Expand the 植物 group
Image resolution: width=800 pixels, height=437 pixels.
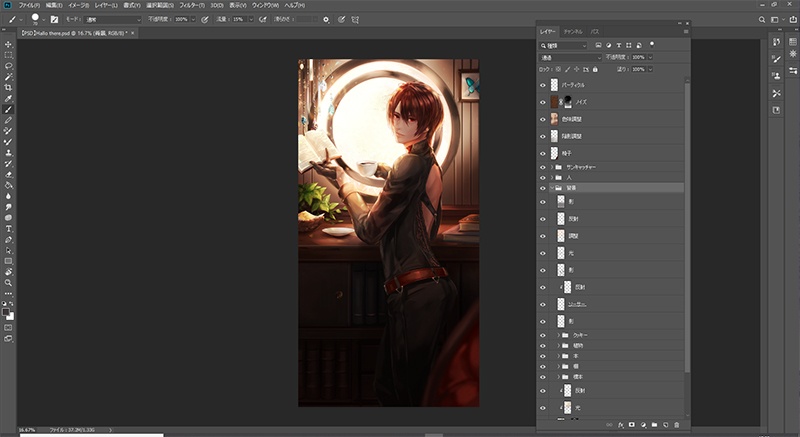pyautogui.click(x=559, y=346)
